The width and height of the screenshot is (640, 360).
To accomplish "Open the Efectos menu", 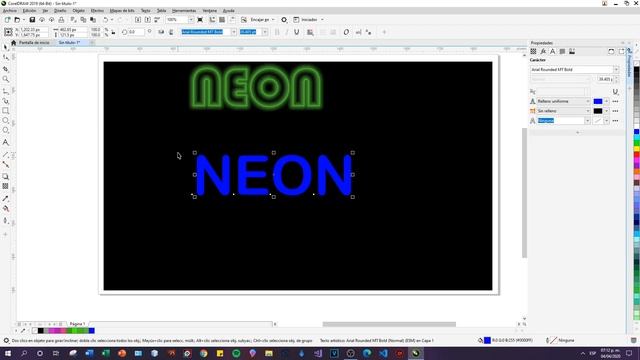I will (x=97, y=11).
